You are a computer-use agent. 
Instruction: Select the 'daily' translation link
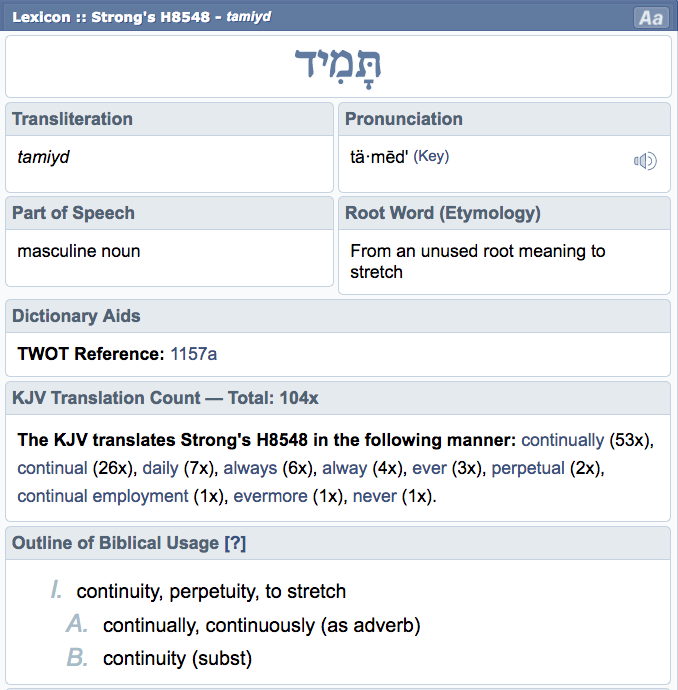tap(160, 468)
